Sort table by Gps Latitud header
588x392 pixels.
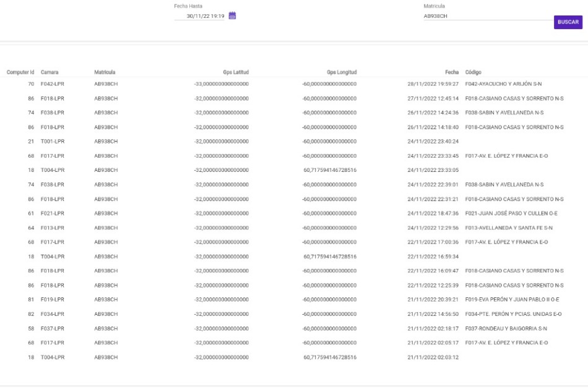click(235, 72)
